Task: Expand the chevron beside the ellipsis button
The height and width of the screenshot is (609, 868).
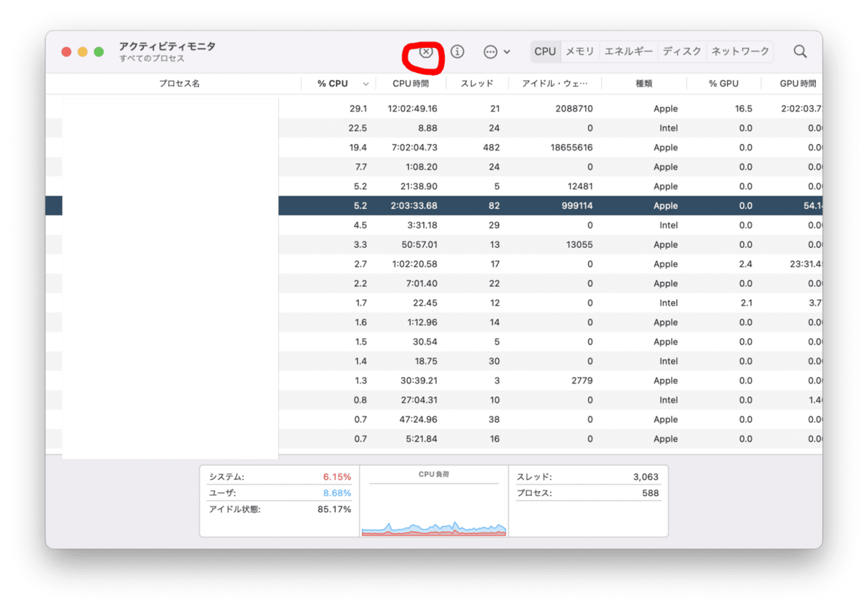Action: coord(507,51)
